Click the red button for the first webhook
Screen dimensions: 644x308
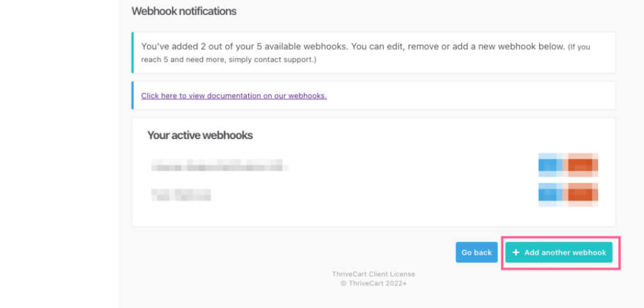[x=582, y=165]
